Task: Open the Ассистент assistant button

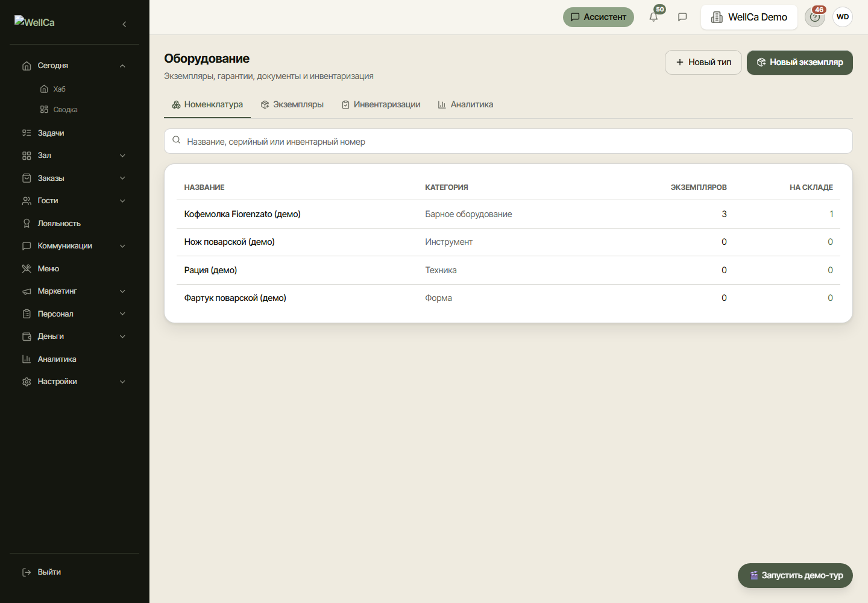Action: pyautogui.click(x=599, y=17)
